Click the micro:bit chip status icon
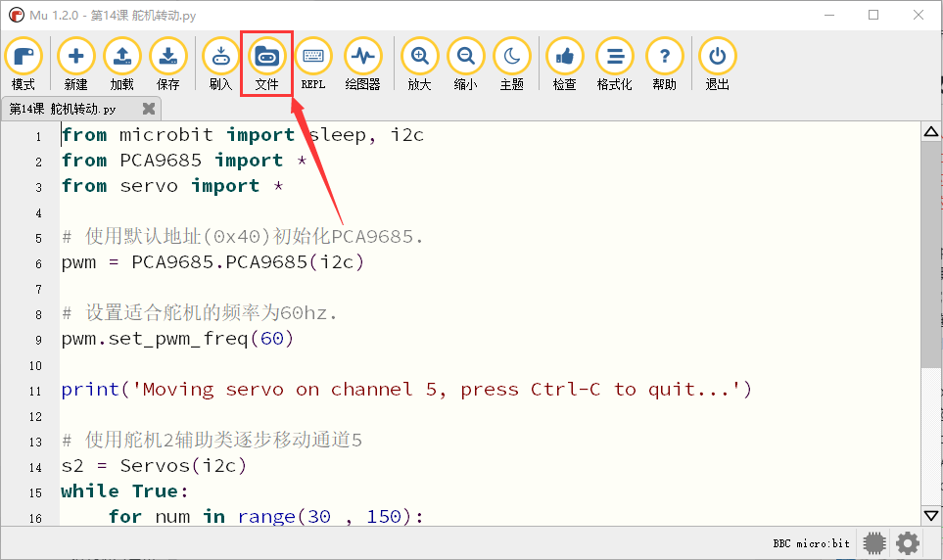The image size is (943, 560). 874,543
